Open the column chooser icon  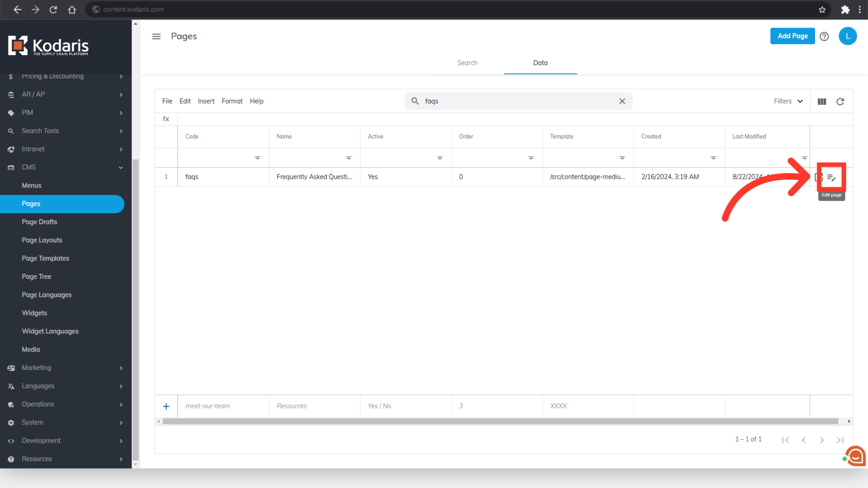point(822,102)
